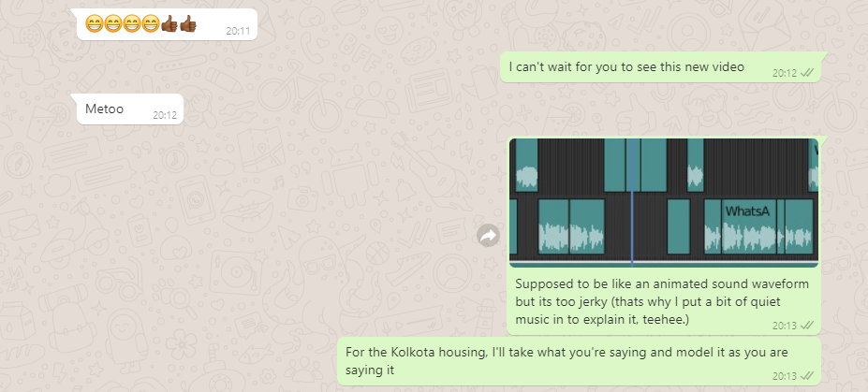This screenshot has width=868, height=392.
Task: Click the read ticks on 'new video' message
Action: (x=807, y=72)
